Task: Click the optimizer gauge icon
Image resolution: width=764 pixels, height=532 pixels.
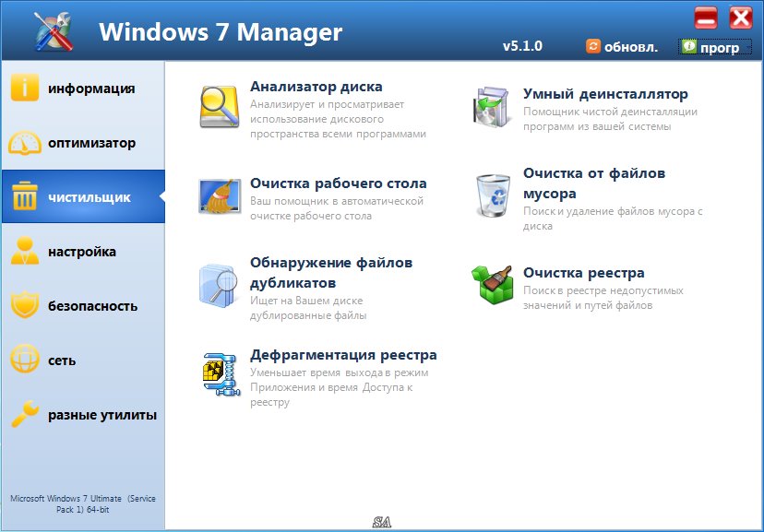Action: [24, 143]
